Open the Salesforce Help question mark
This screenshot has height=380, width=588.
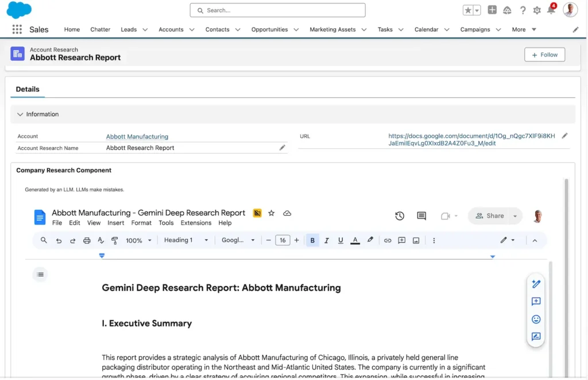click(523, 10)
